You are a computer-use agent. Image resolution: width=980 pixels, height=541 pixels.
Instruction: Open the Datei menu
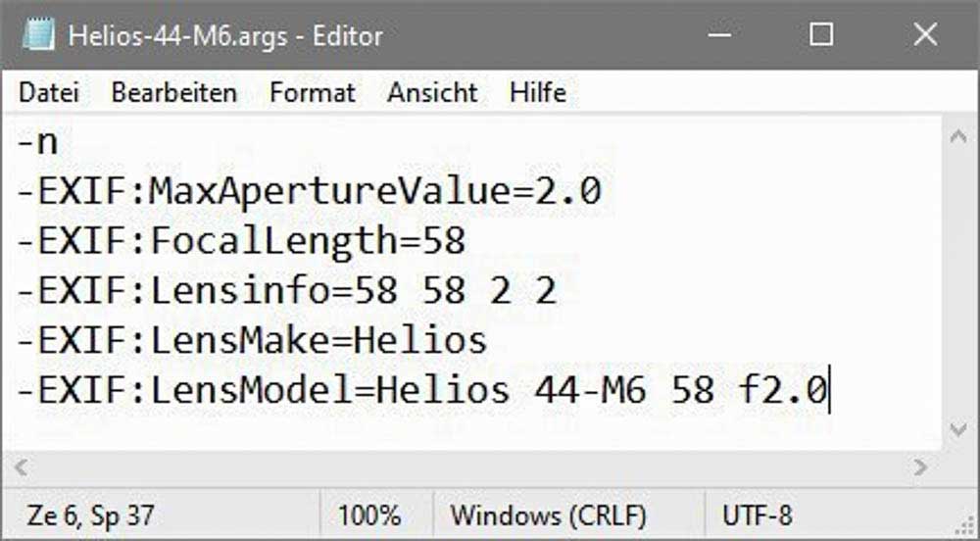(x=48, y=93)
